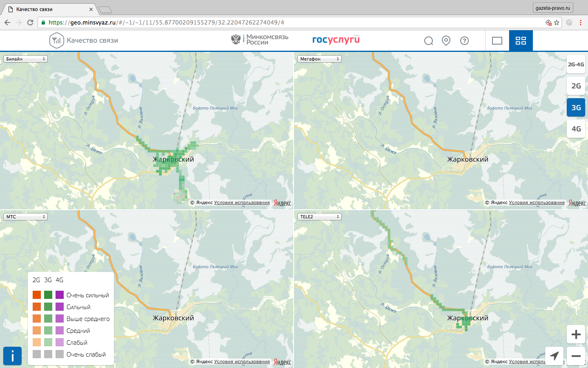This screenshot has width=588, height=368.
Task: Click the Качество связи signal logo icon
Action: tap(56, 40)
